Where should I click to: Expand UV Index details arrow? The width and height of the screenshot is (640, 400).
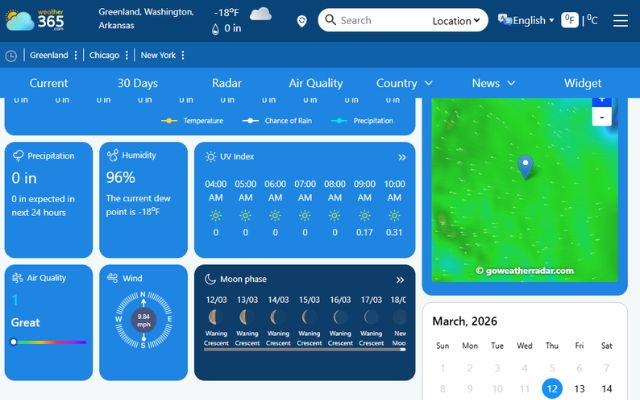coord(402,158)
